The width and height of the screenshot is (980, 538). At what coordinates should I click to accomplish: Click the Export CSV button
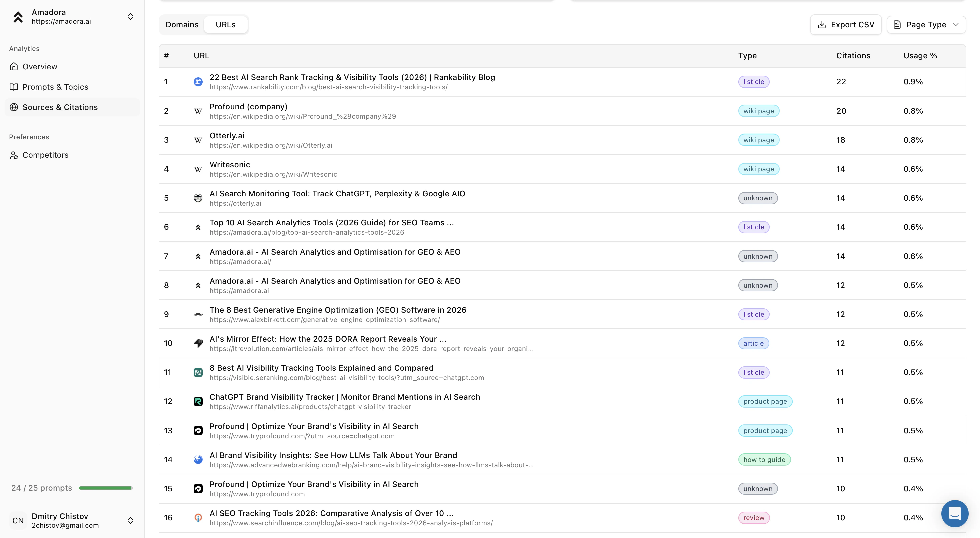coord(846,25)
